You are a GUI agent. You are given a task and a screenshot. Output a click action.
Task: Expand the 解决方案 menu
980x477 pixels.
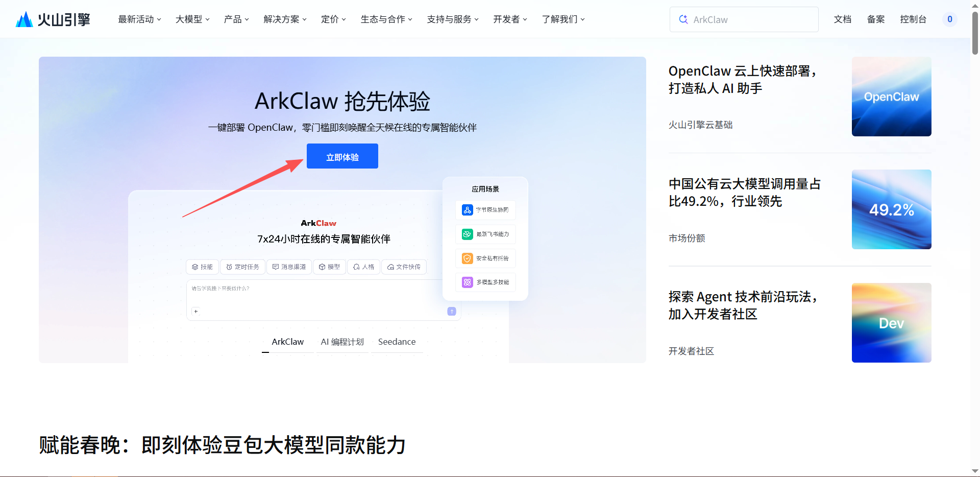[285, 19]
